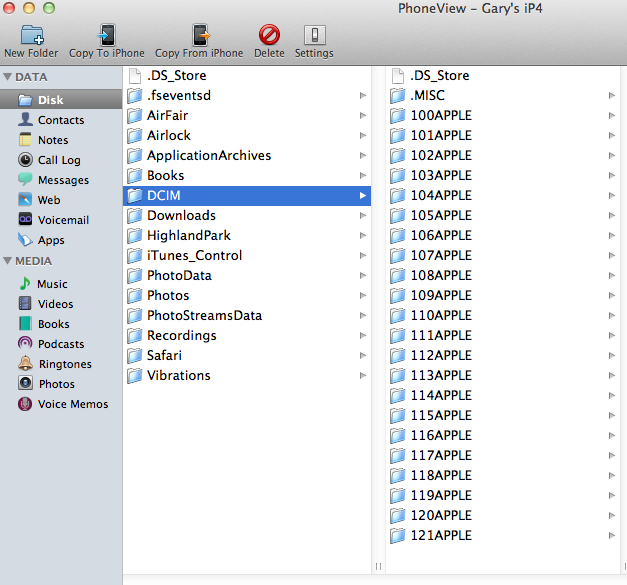This screenshot has width=627, height=585.
Task: Select the 104APPLE folder
Action: [x=503, y=196]
